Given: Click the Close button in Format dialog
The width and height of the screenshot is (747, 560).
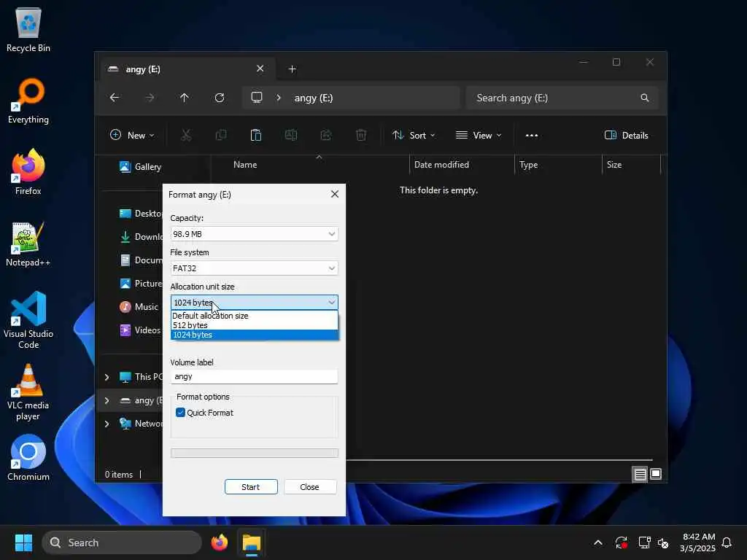Looking at the screenshot, I should click(x=310, y=486).
